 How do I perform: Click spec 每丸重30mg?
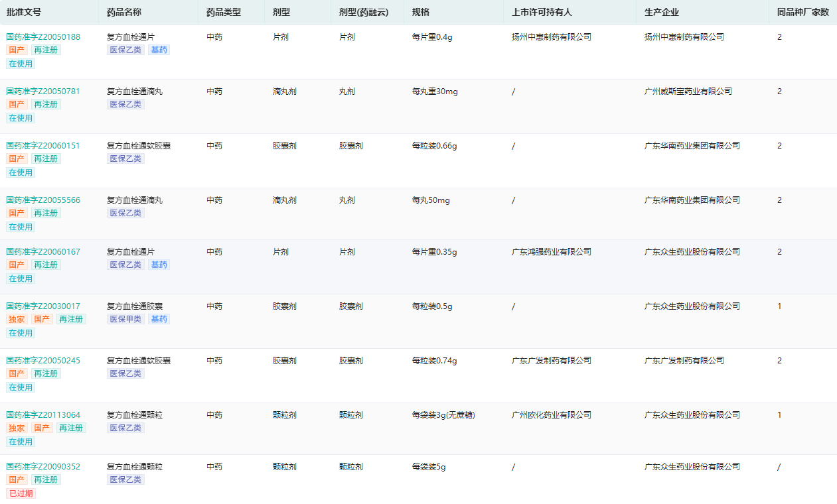click(435, 92)
